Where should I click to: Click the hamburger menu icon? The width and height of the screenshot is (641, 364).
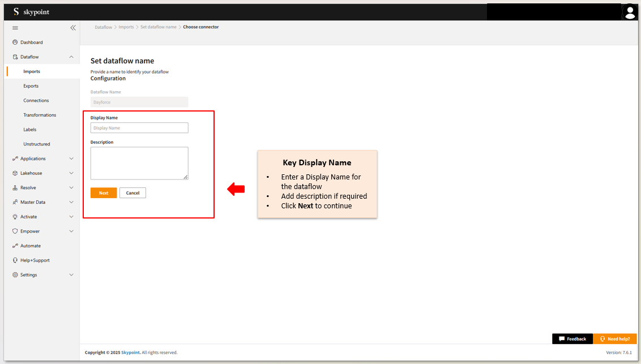(15, 28)
